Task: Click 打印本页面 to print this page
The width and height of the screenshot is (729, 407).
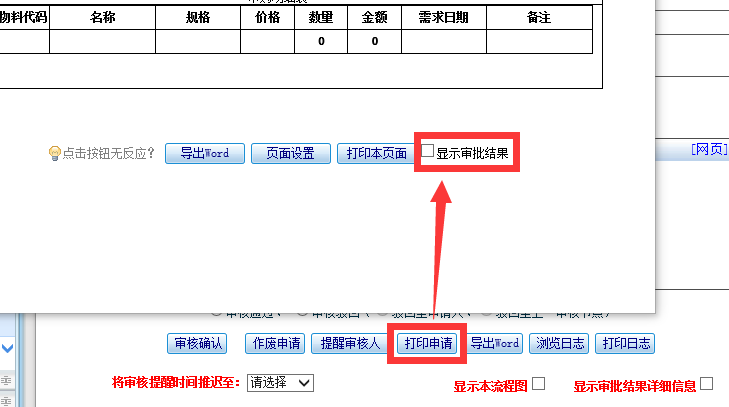Action: [376, 153]
